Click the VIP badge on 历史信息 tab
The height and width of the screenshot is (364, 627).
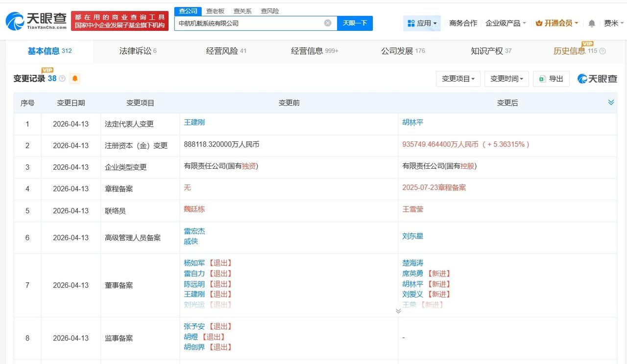pos(586,45)
